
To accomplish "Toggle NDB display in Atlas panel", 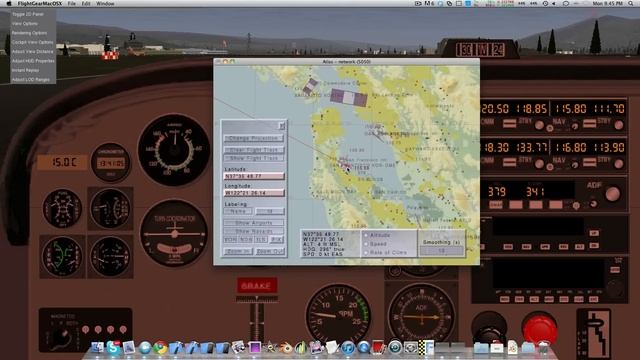I will 246,240.
